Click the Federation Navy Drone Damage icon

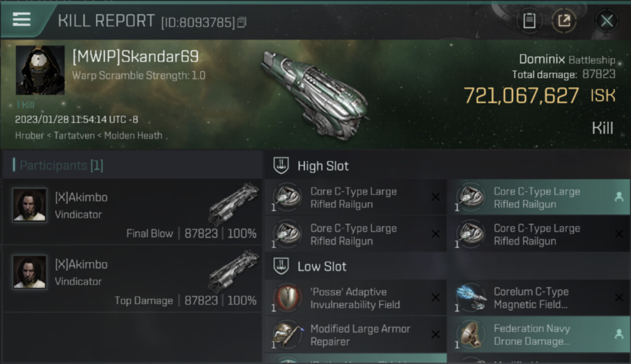pyautogui.click(x=471, y=335)
